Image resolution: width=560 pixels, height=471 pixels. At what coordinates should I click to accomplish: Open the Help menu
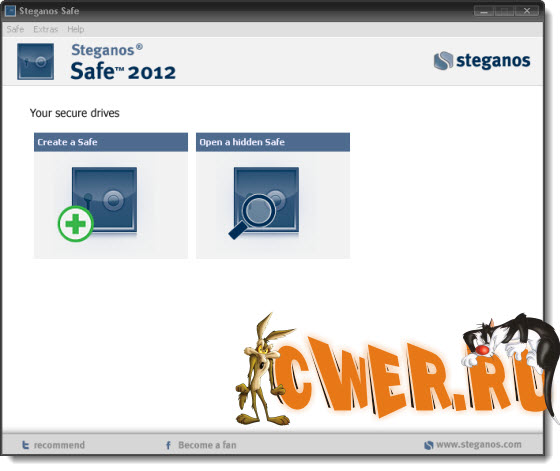coord(76,29)
